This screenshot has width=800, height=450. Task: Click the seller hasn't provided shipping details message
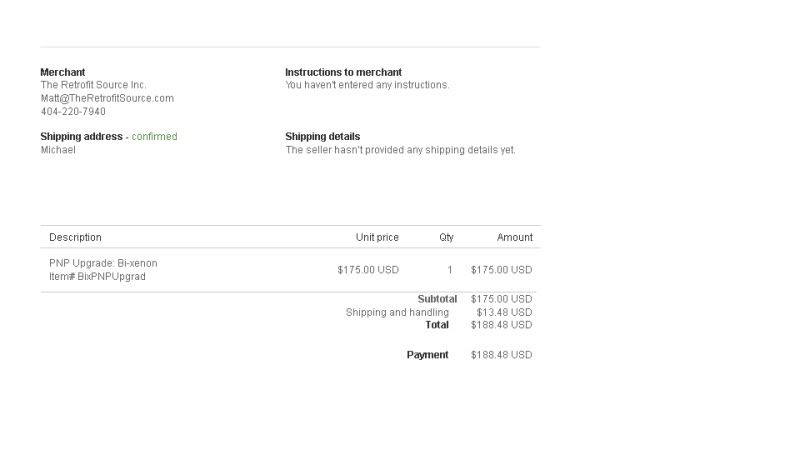pyautogui.click(x=400, y=150)
